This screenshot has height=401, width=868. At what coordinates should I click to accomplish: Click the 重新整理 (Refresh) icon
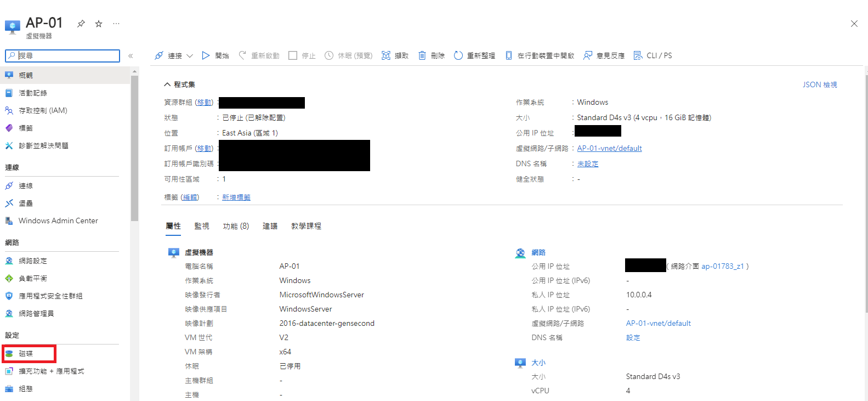click(x=458, y=55)
